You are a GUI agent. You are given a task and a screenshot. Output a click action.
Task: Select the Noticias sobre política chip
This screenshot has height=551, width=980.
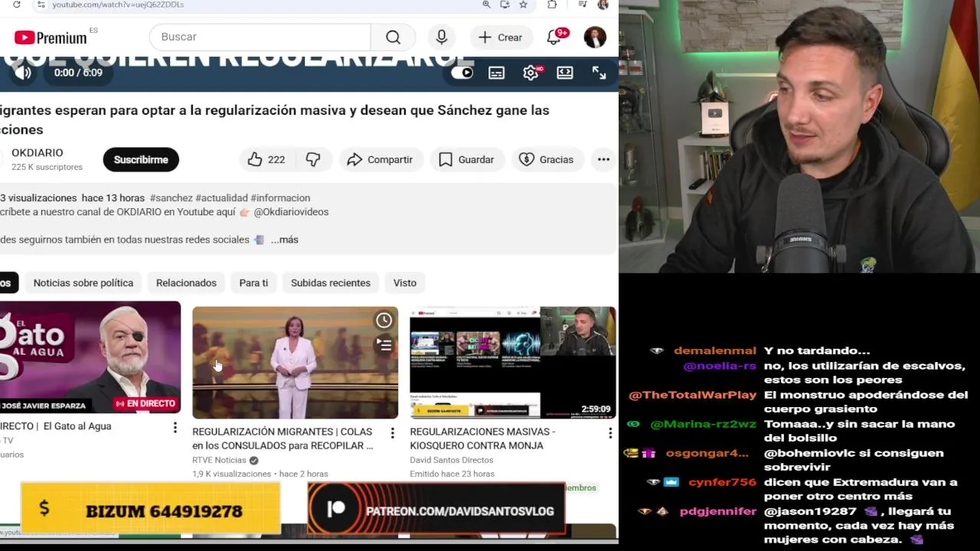83,283
